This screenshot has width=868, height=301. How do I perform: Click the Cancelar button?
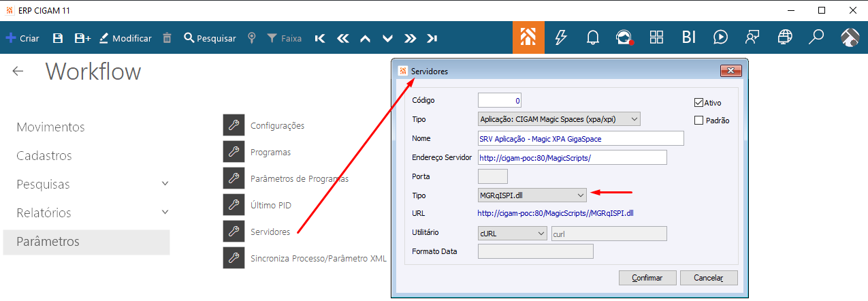tap(709, 278)
